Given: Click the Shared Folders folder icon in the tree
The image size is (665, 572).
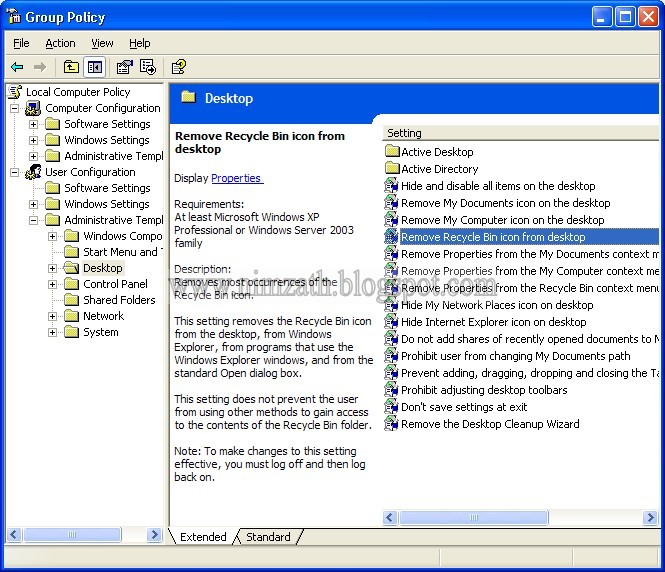Looking at the screenshot, I should tap(71, 300).
